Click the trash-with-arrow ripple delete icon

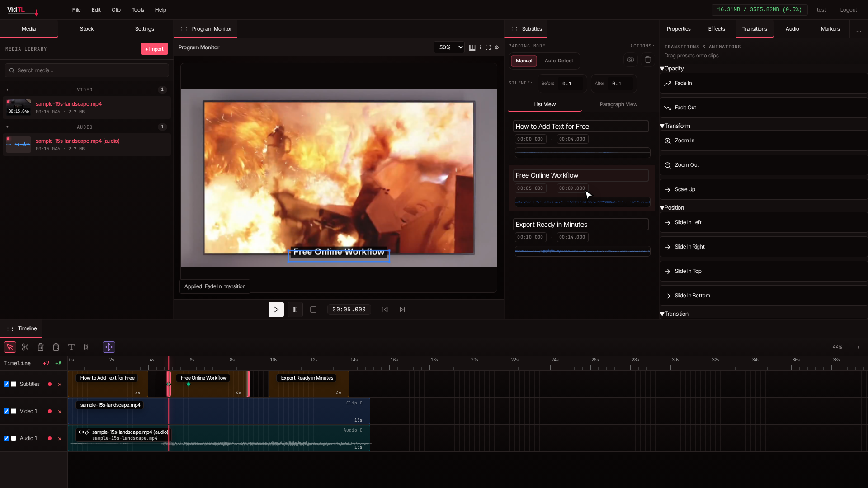56,347
